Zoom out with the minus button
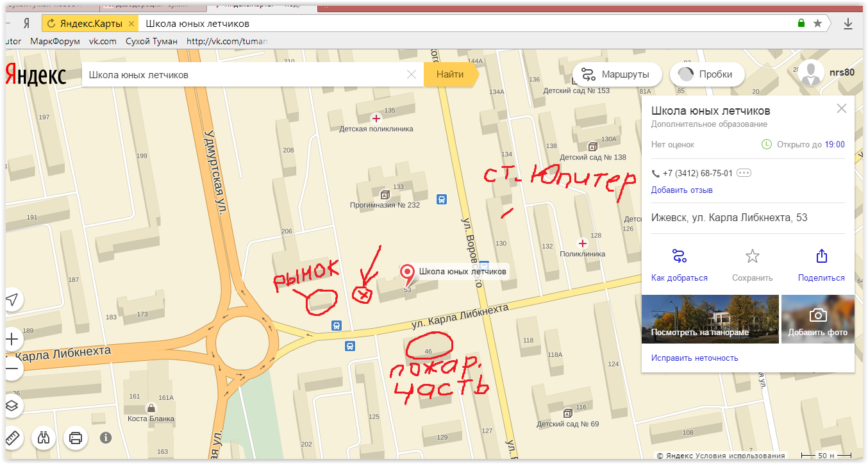 point(13,368)
